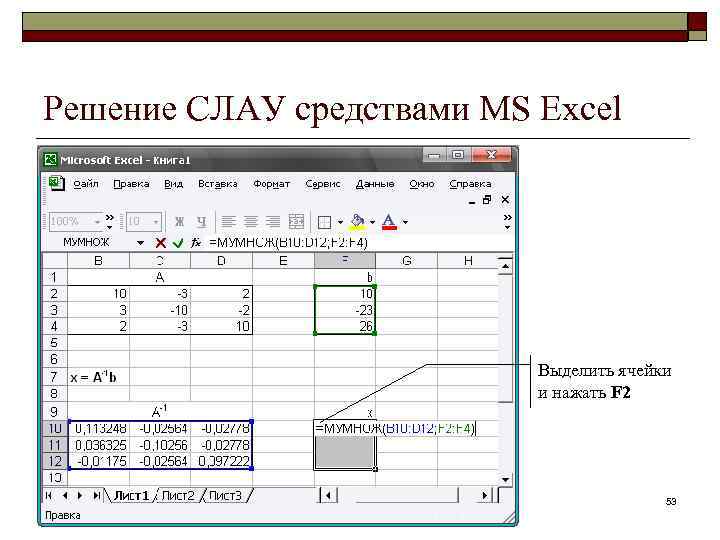Toggle underline formatting (Ч button)

click(201, 222)
